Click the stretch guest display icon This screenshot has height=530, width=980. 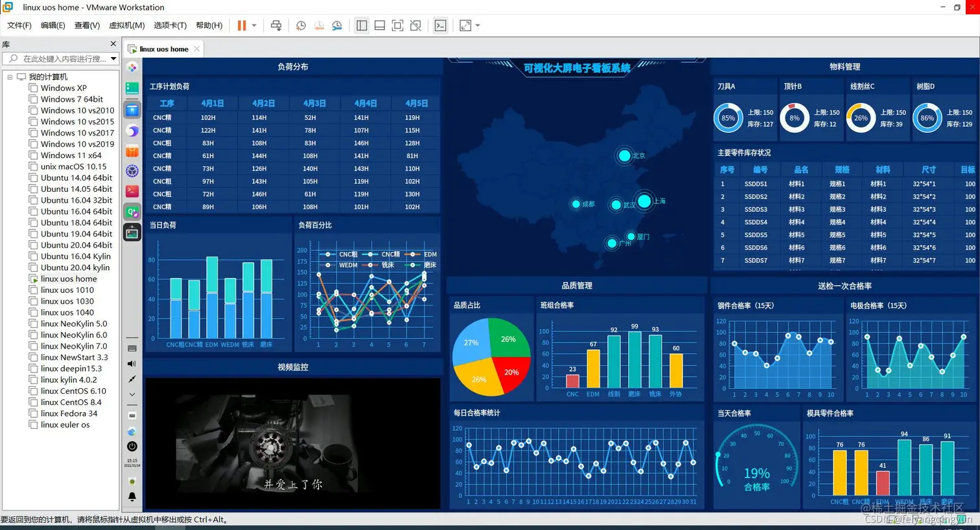click(x=465, y=25)
